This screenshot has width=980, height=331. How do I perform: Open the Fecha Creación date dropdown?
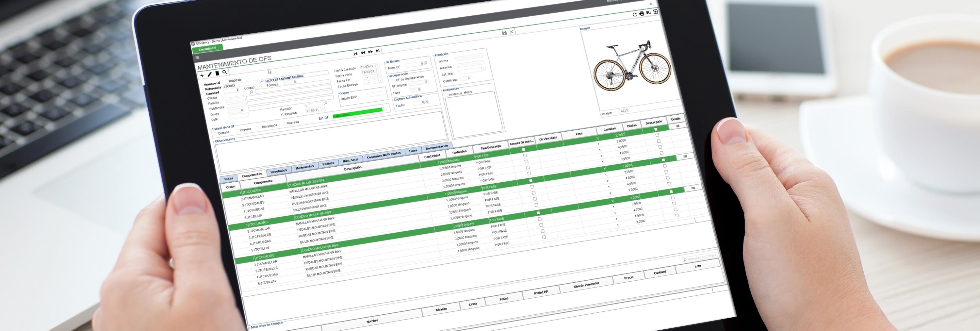[x=377, y=65]
